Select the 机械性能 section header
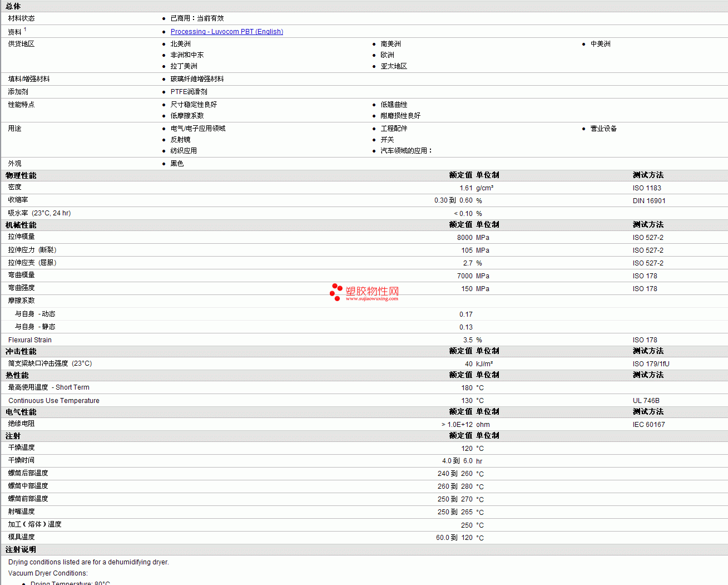 [21, 225]
